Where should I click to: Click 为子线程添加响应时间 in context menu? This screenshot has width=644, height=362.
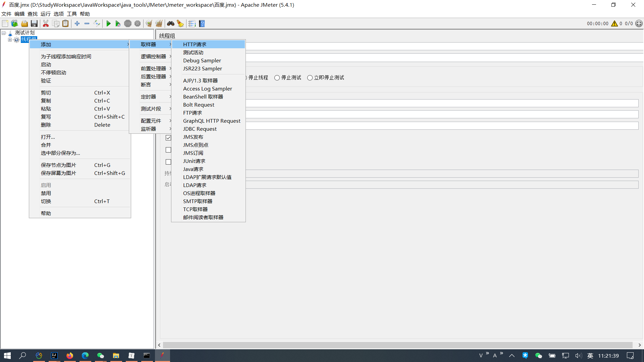(80, 56)
